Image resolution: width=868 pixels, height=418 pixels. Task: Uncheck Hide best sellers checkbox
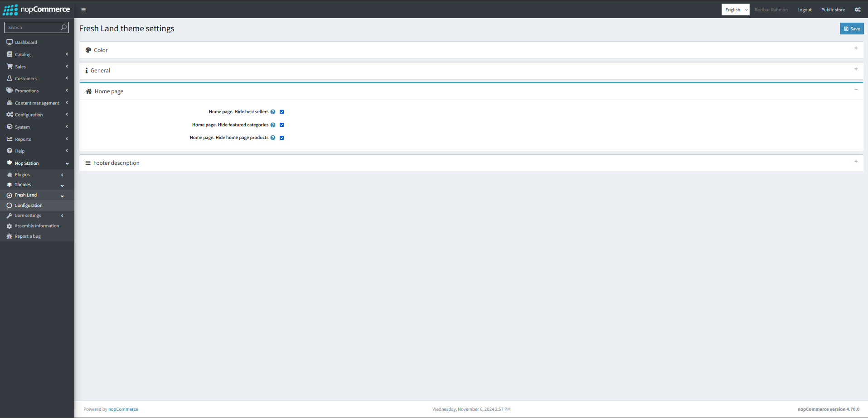[x=281, y=112]
